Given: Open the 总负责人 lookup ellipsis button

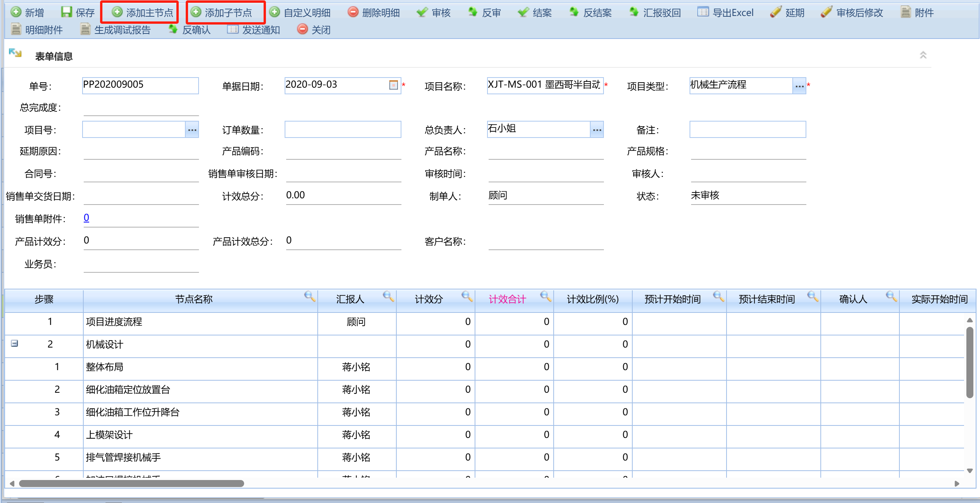Looking at the screenshot, I should point(596,130).
